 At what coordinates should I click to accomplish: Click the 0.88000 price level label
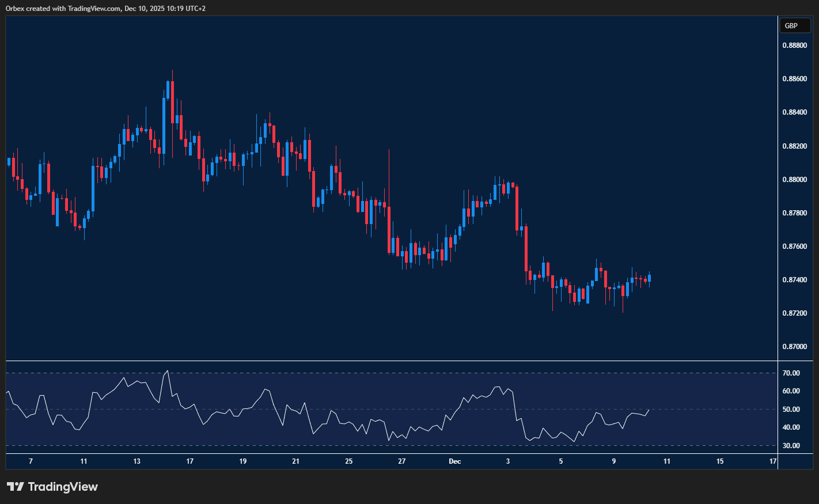[794, 179]
